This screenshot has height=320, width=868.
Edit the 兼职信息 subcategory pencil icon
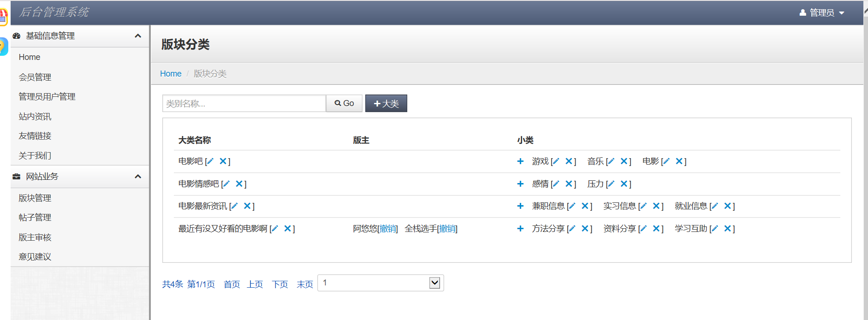point(572,206)
